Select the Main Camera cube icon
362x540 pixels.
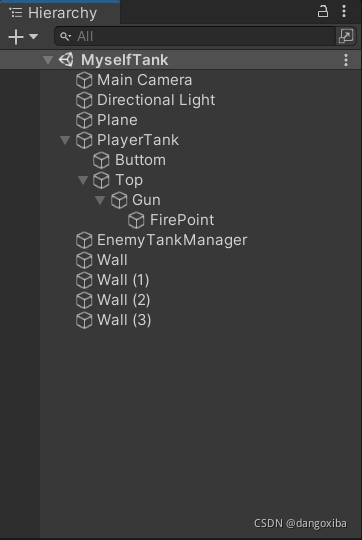pos(84,80)
